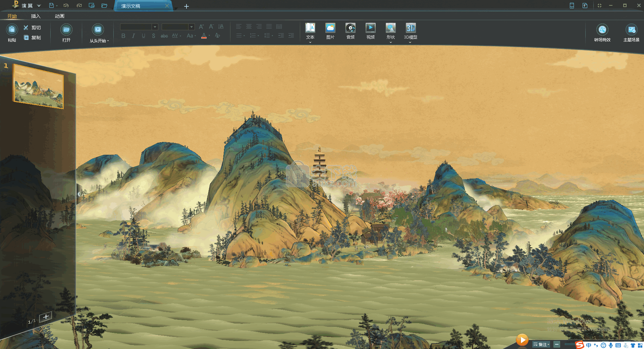Toggle underline formatting
The width and height of the screenshot is (644, 349).
click(144, 36)
